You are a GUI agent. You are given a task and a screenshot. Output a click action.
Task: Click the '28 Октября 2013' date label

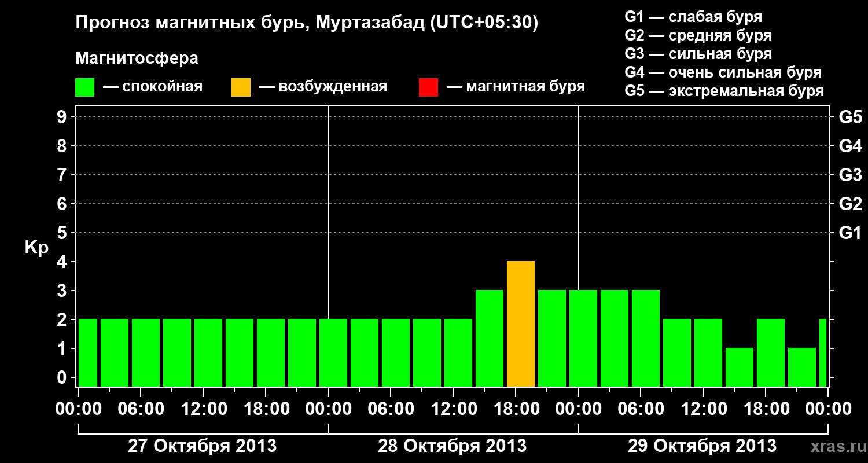coord(453,446)
